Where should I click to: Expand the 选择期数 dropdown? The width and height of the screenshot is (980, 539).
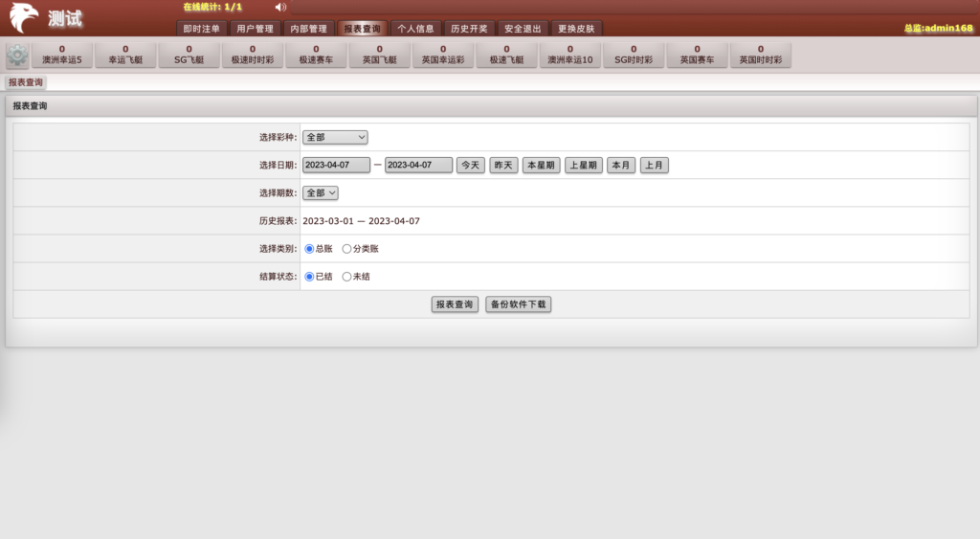[321, 193]
